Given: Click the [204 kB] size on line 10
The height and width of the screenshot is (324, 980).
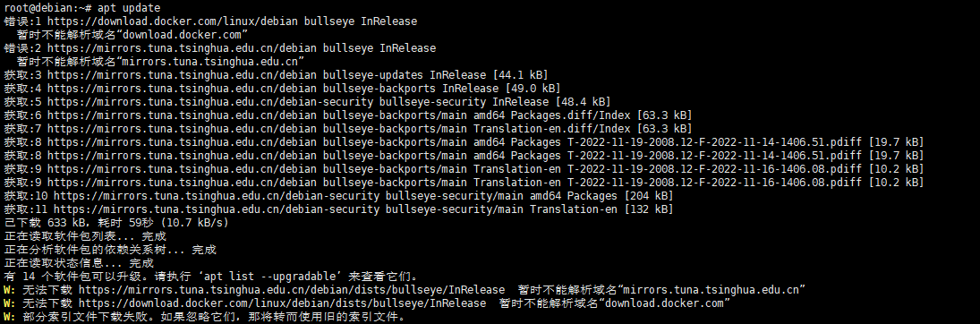Looking at the screenshot, I should (645, 196).
